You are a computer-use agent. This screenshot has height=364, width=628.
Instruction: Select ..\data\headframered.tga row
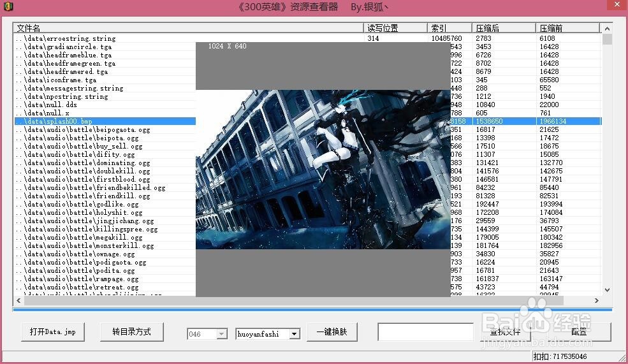tap(105, 71)
